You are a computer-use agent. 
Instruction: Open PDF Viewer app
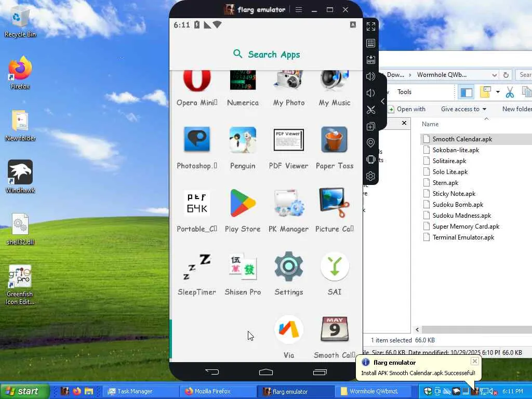289,139
